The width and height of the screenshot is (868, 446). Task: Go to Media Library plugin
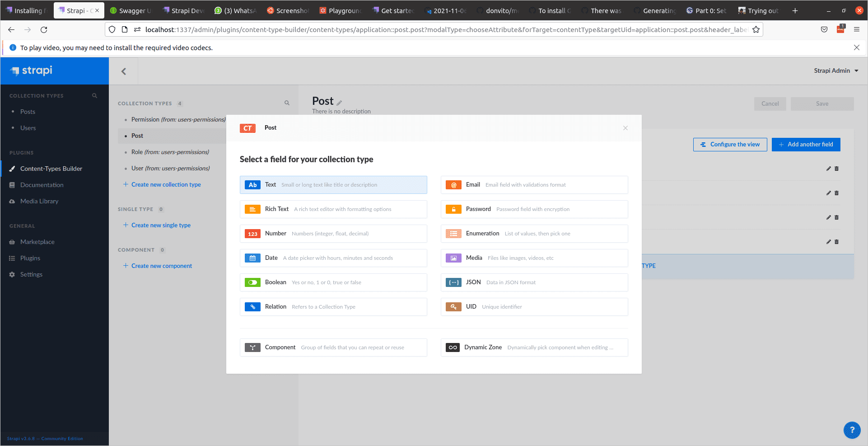39,201
